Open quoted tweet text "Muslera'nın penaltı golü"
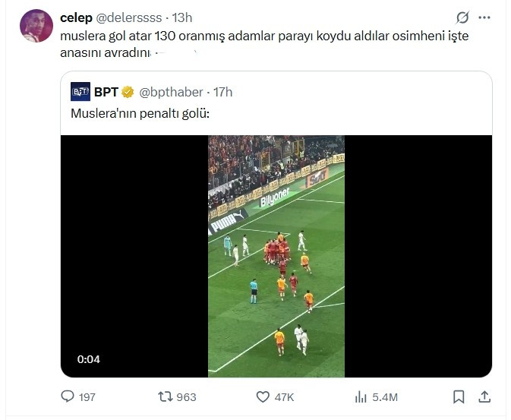Screen dimensions: 511x420 click(140, 115)
